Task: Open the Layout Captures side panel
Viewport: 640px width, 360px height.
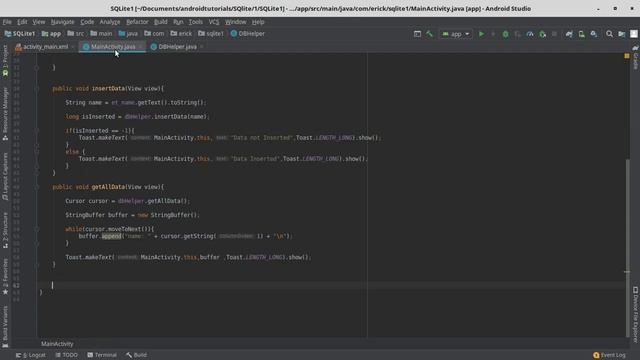Action: [x=5, y=176]
